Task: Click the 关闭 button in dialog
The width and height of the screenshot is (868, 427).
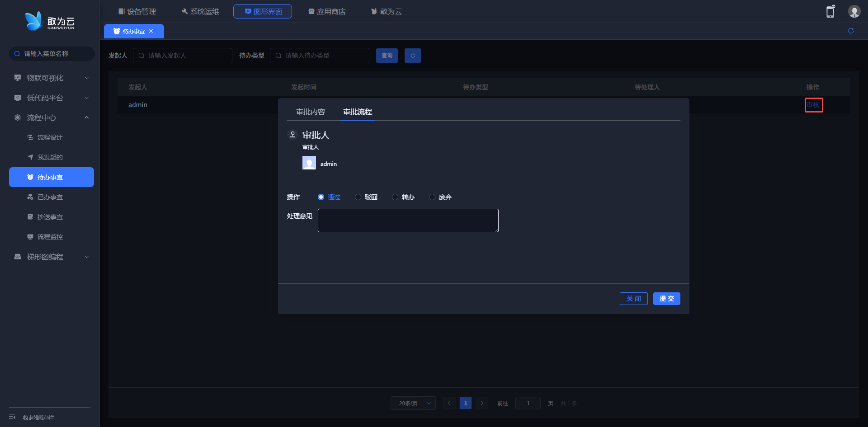Action: (x=634, y=299)
